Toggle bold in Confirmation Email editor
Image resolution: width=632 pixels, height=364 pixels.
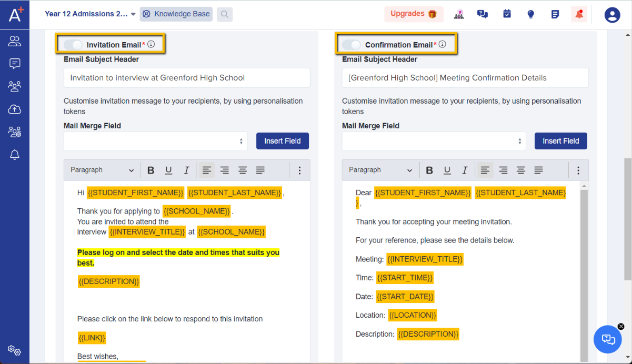click(x=429, y=170)
